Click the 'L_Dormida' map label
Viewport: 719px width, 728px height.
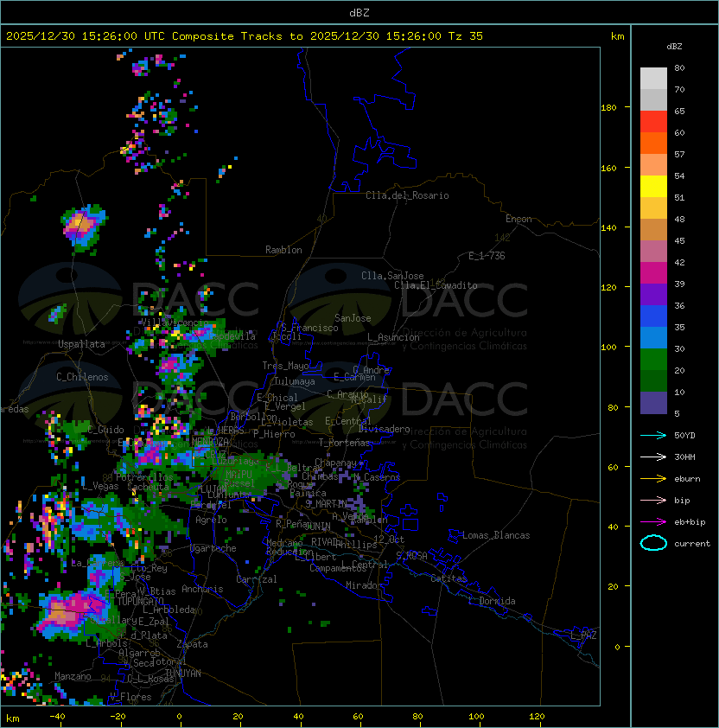coord(492,601)
